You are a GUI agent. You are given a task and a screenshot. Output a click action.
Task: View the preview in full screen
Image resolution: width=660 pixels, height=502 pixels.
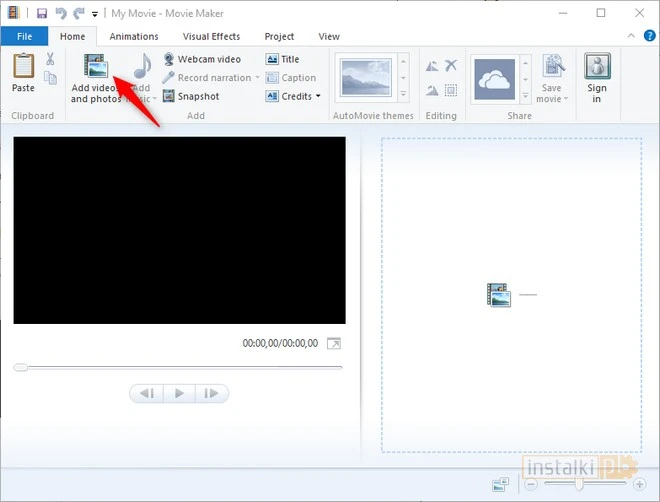pyautogui.click(x=334, y=344)
